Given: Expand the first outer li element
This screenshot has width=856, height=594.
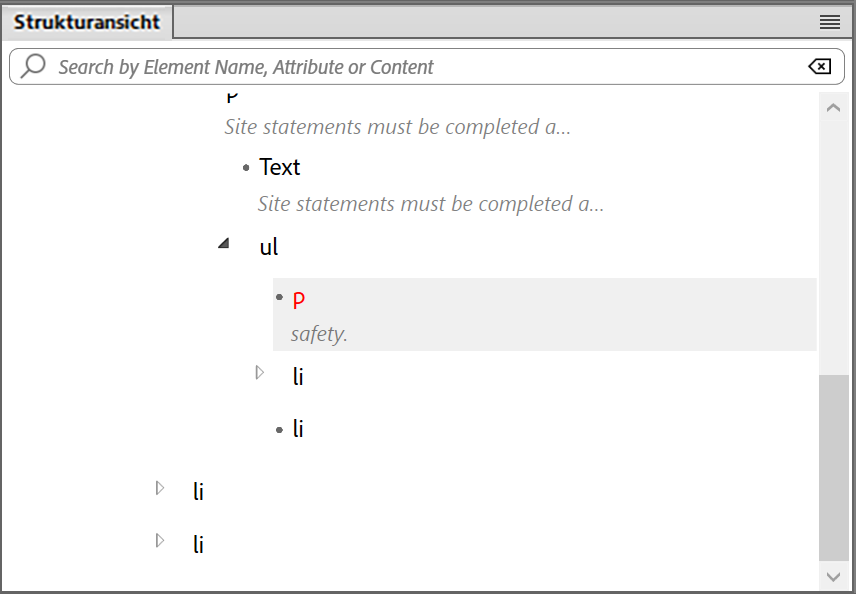Looking at the screenshot, I should click(159, 488).
